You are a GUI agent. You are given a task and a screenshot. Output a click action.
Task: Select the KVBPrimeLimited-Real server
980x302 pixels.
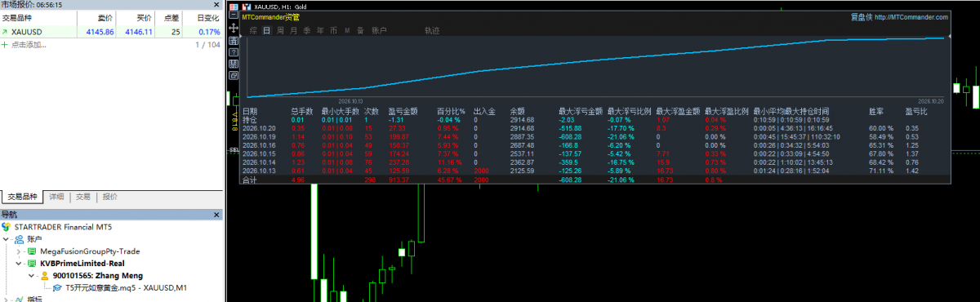[82, 264]
